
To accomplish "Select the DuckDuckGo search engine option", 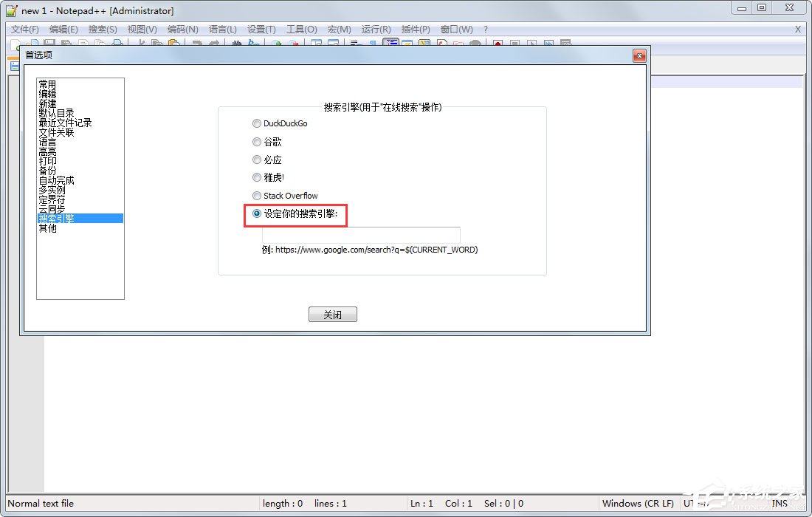I will (257, 123).
